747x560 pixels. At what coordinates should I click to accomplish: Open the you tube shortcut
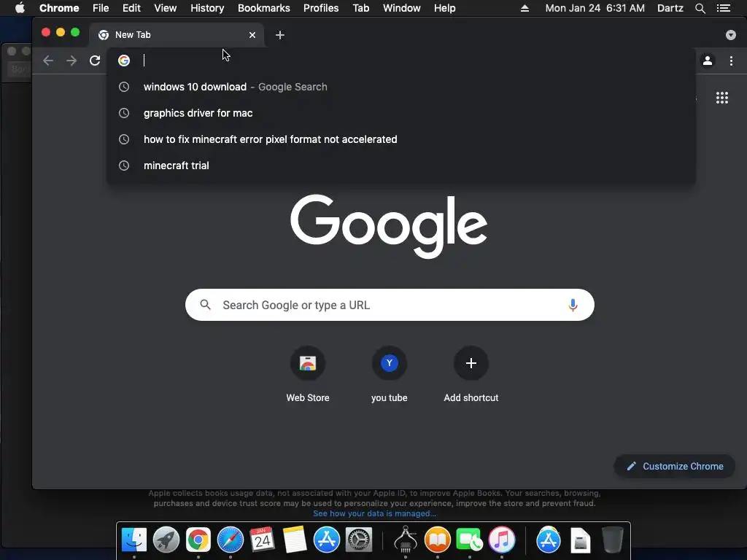[390, 375]
